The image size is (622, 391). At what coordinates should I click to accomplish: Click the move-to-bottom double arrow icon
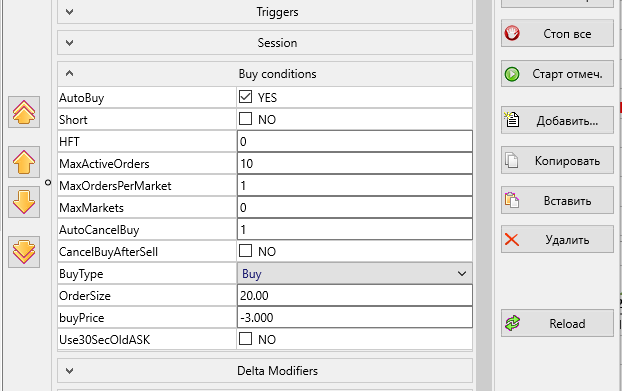[x=24, y=252]
